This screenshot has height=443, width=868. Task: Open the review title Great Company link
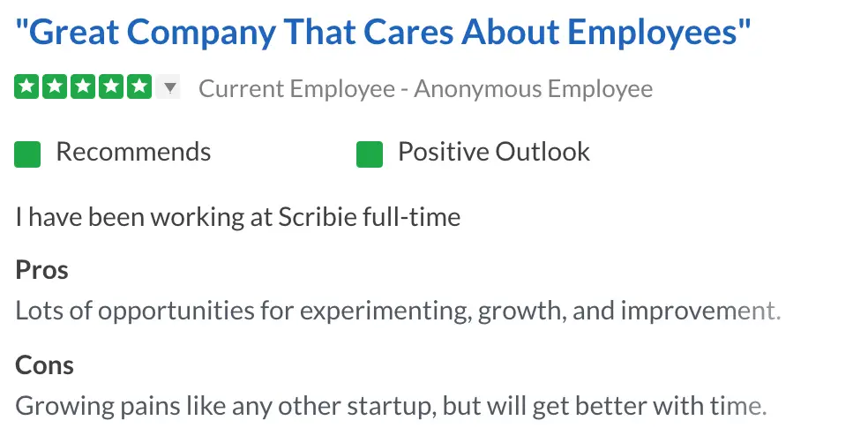[383, 32]
